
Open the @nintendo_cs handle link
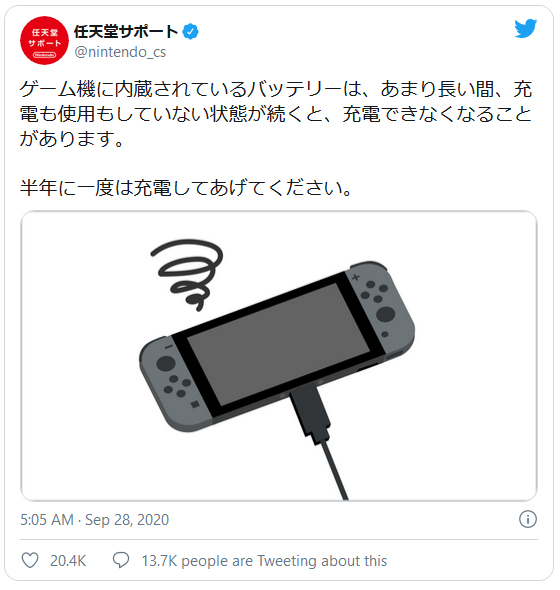pos(120,52)
